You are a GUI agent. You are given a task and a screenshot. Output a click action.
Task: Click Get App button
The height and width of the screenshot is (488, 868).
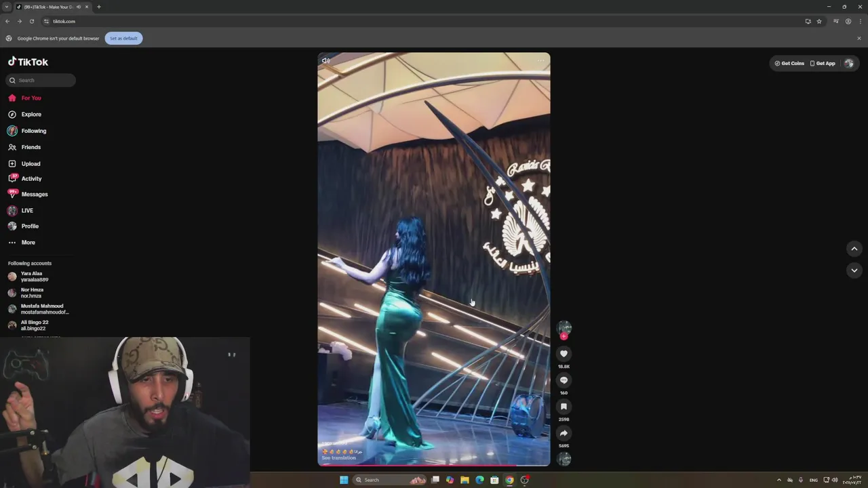coord(823,63)
